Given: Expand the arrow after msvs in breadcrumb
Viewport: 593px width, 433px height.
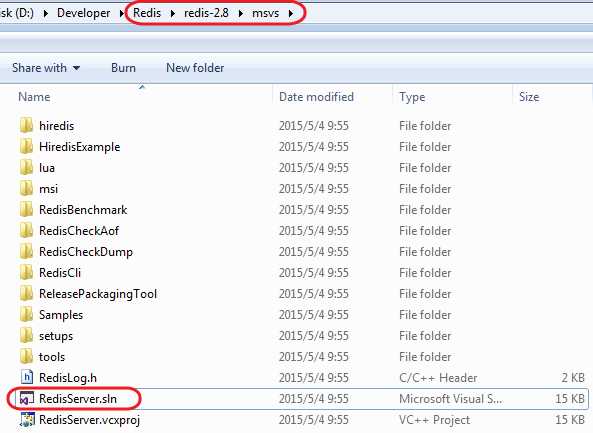Looking at the screenshot, I should tap(290, 14).
